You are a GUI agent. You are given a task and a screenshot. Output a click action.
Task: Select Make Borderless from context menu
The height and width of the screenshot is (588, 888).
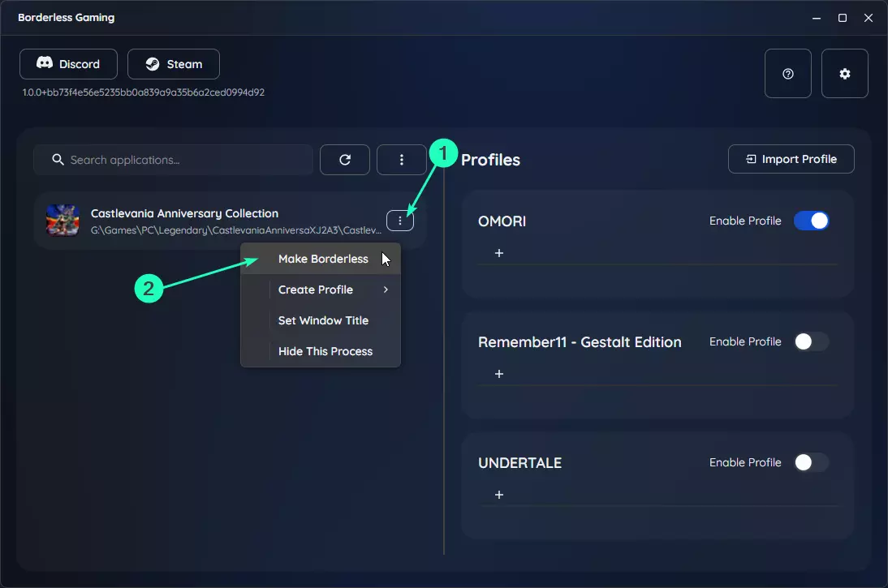(x=321, y=259)
